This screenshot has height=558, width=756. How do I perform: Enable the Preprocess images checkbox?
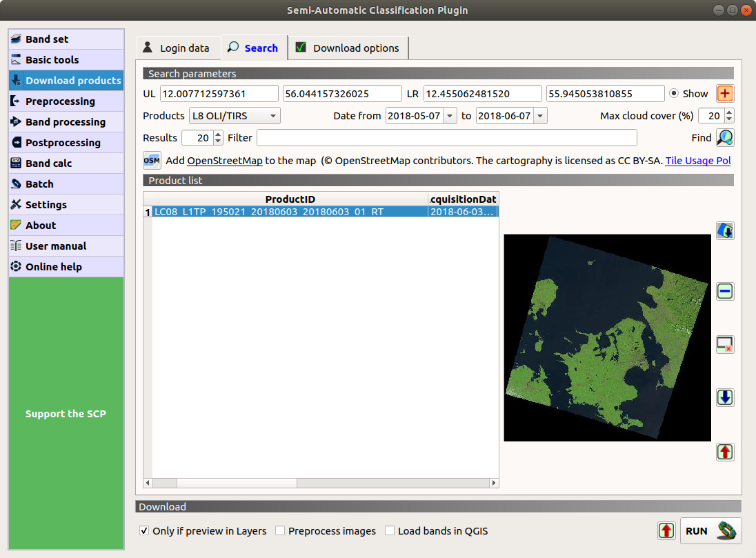click(x=280, y=531)
